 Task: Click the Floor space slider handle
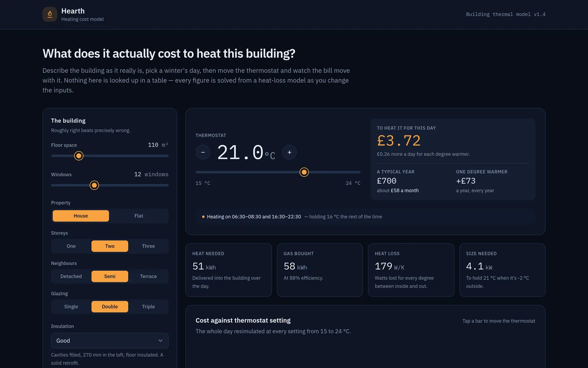[79, 156]
